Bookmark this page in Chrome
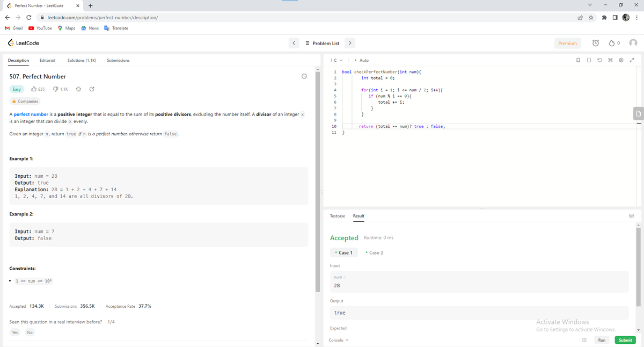This screenshot has width=644, height=347. tap(590, 17)
